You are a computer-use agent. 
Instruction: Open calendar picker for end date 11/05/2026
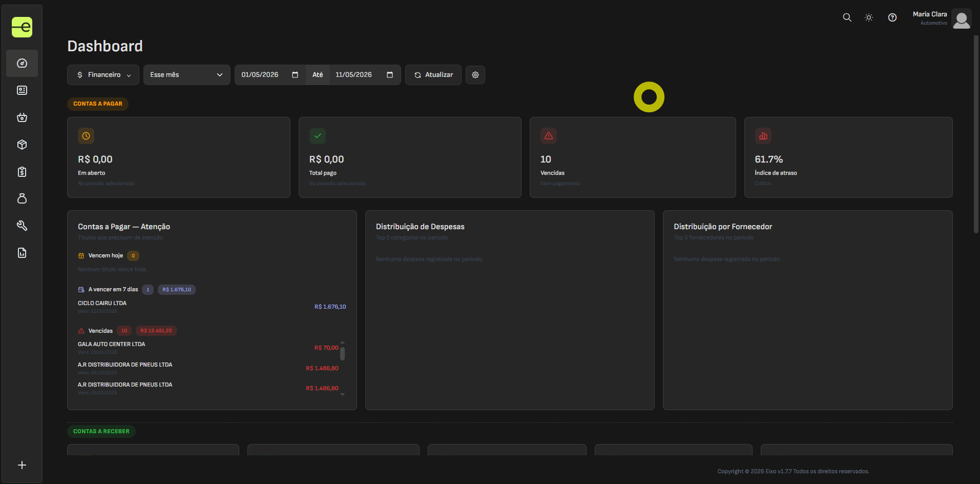click(x=390, y=75)
